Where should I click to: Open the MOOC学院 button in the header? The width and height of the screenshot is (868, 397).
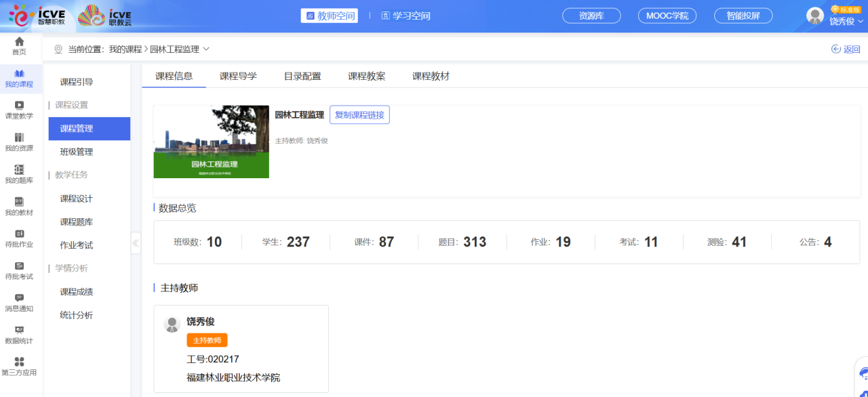667,16
